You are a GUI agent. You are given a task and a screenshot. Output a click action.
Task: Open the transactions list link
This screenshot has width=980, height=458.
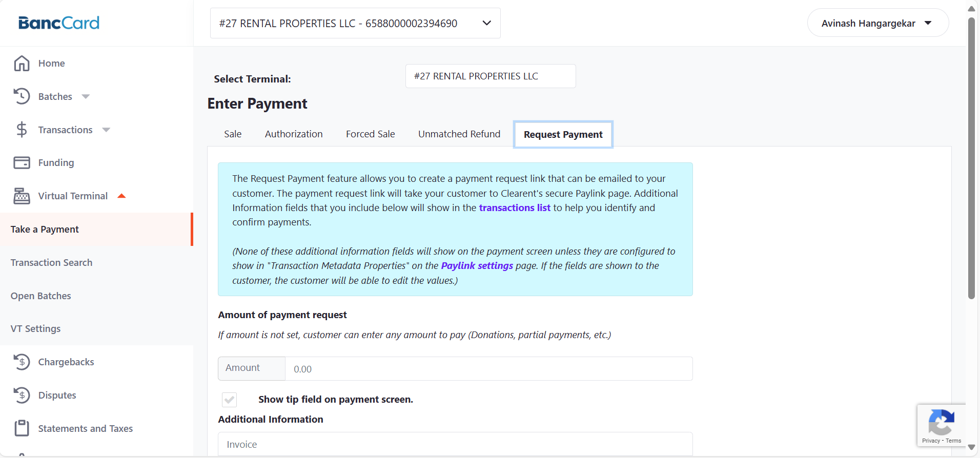point(514,207)
